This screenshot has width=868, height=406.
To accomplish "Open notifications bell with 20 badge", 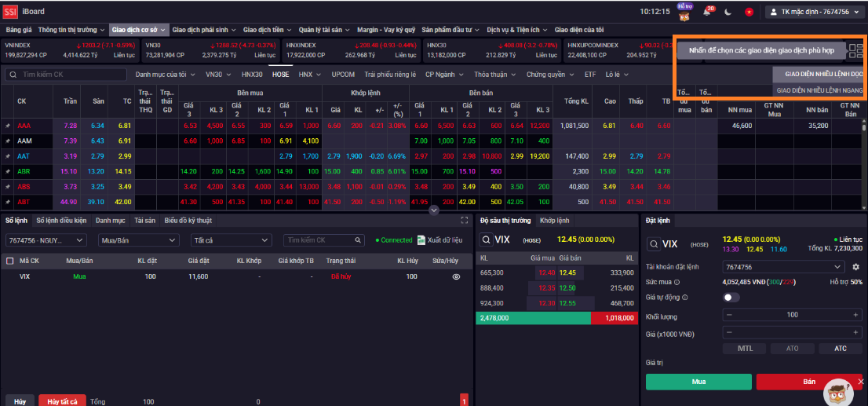I will tap(708, 11).
